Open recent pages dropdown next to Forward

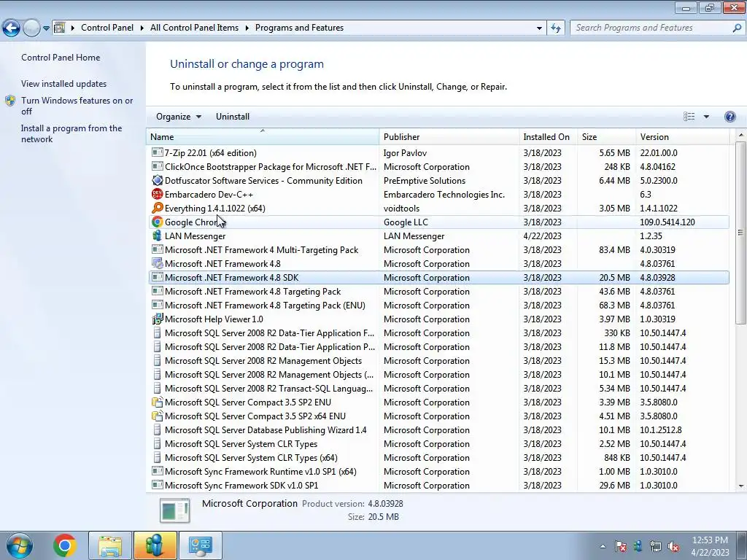pos(46,28)
